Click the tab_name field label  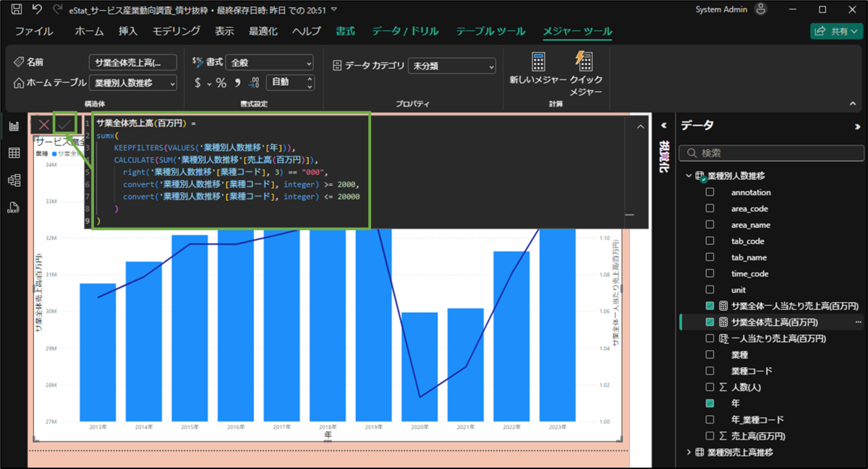[x=749, y=257]
